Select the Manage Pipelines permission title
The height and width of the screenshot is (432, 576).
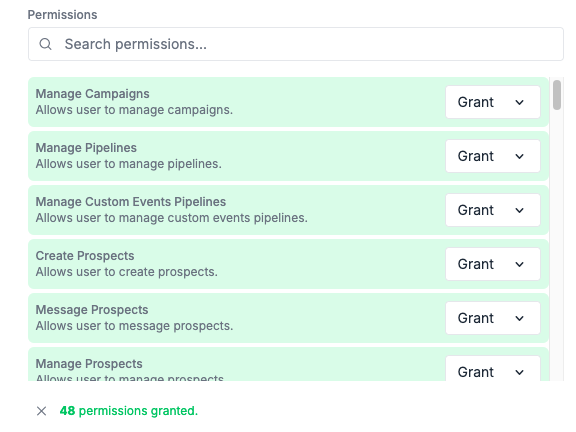point(86,148)
